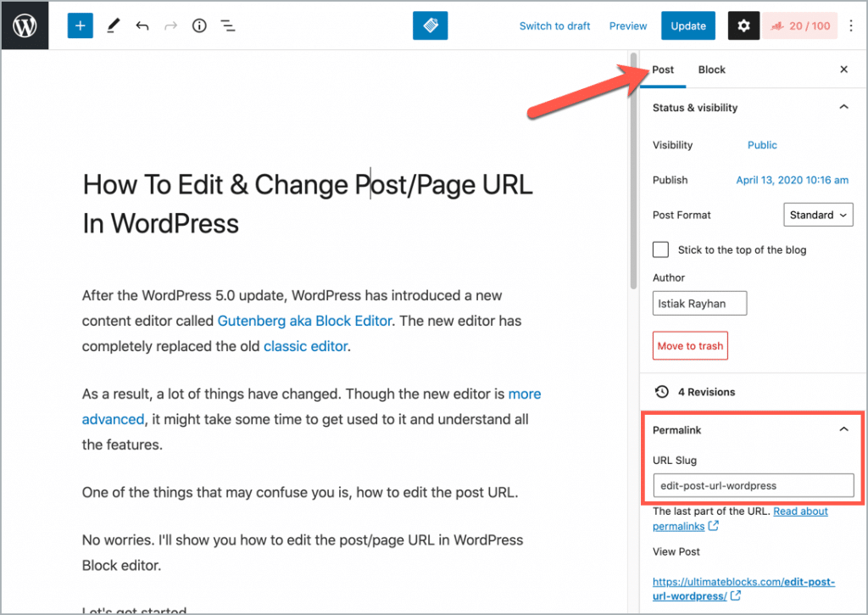This screenshot has height=615, width=868.
Task: Open the three-dot options menu
Action: tap(851, 25)
